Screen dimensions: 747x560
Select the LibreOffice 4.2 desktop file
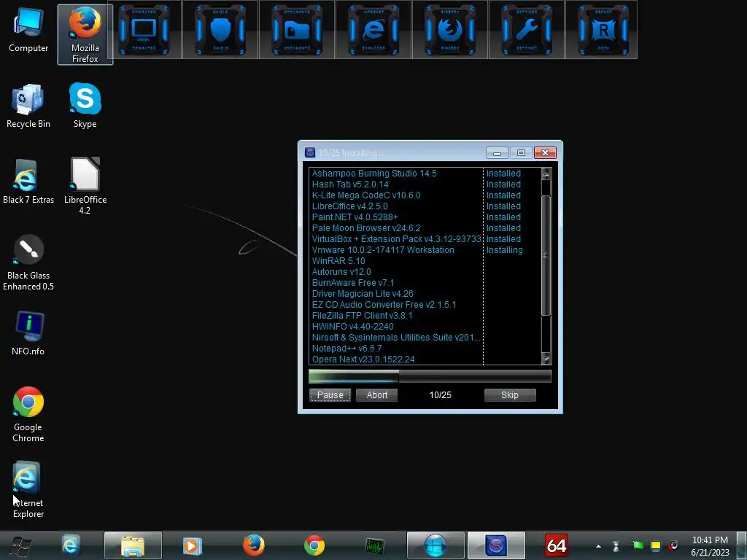(x=85, y=186)
